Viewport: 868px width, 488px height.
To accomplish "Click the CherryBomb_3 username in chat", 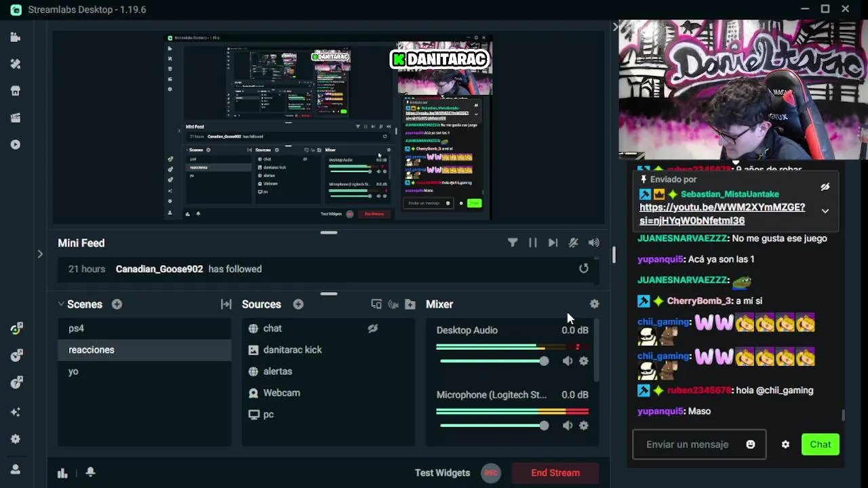I will point(699,301).
